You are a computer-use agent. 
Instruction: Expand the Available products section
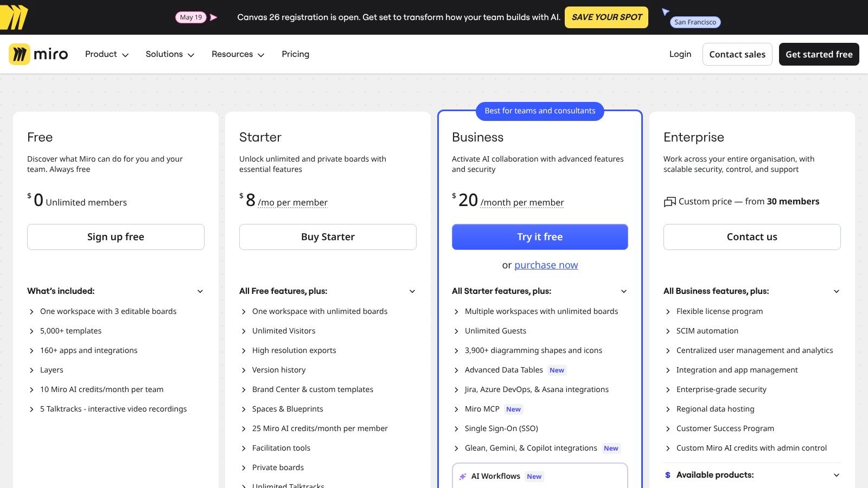click(x=752, y=475)
